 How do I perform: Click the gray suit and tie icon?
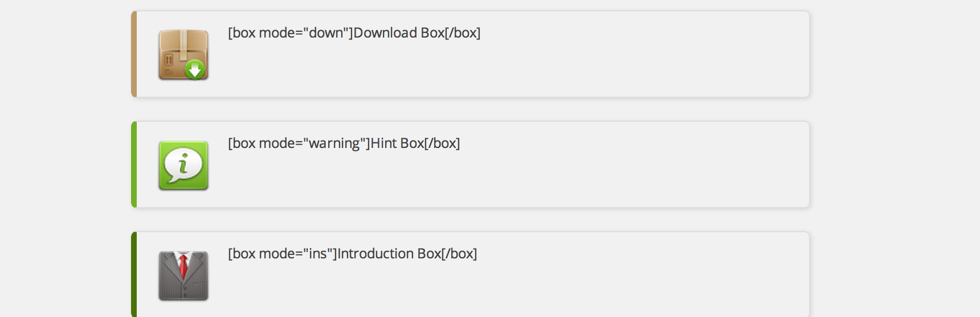183,276
